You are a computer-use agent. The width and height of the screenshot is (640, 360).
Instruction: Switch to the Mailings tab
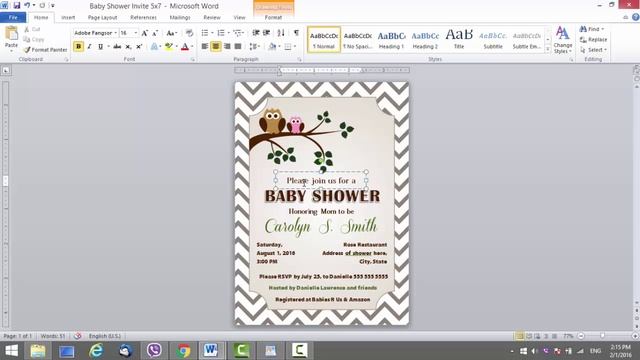coord(180,18)
